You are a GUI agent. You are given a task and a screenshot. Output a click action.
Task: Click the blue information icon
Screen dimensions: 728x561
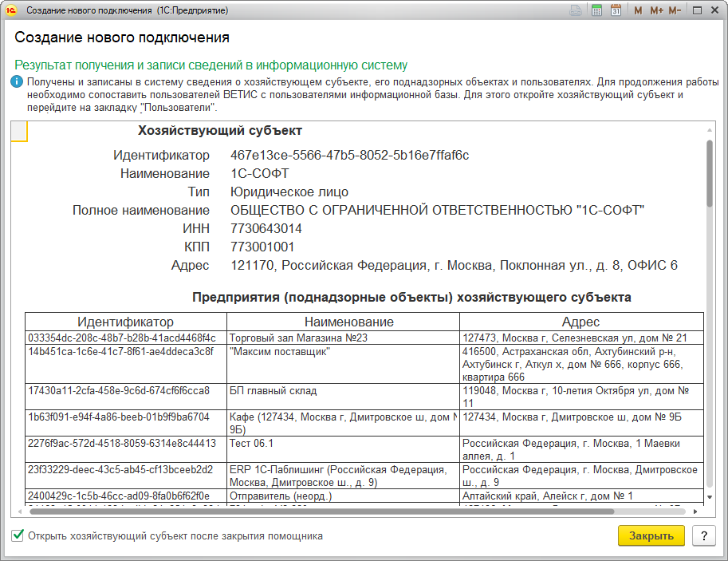tap(17, 82)
